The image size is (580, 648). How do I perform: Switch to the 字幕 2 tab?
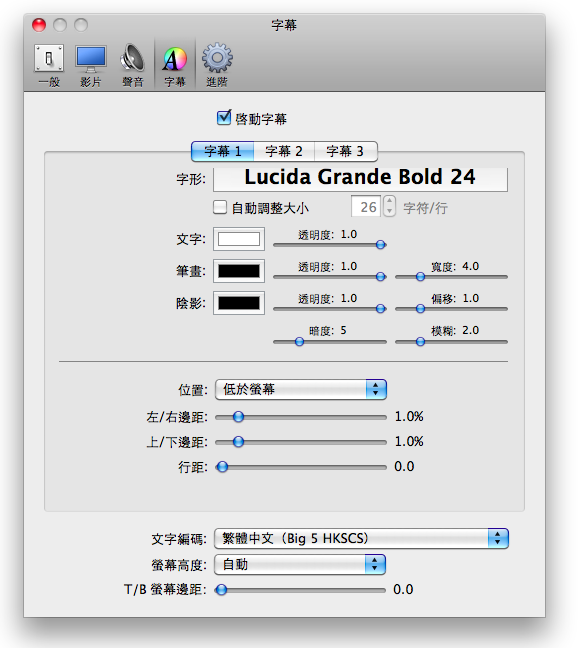(x=284, y=151)
